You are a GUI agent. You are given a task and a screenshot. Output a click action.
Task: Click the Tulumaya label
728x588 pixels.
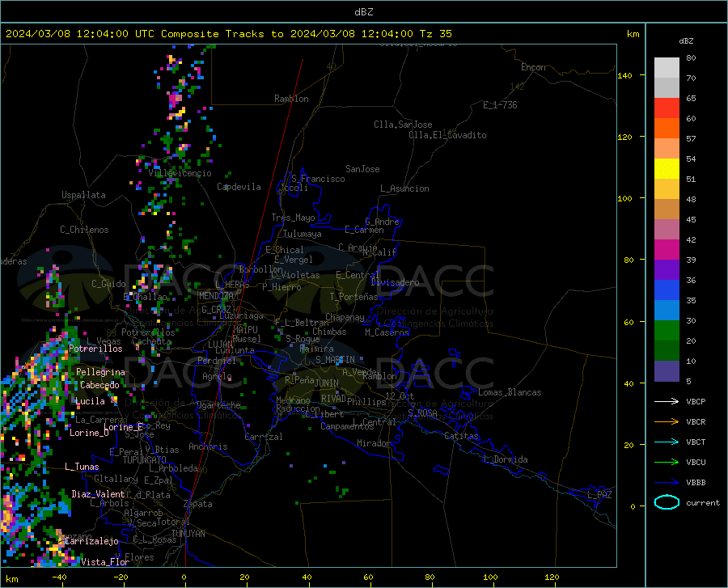[x=302, y=234]
